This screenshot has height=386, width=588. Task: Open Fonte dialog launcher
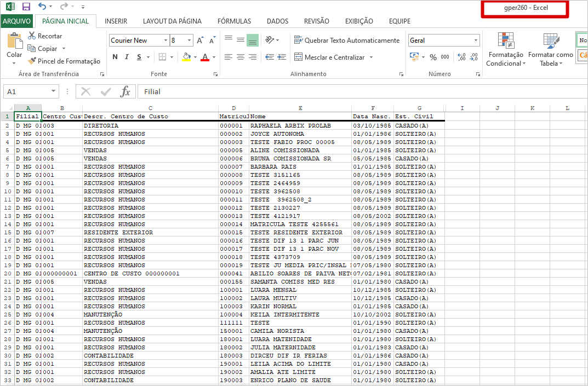coord(215,74)
